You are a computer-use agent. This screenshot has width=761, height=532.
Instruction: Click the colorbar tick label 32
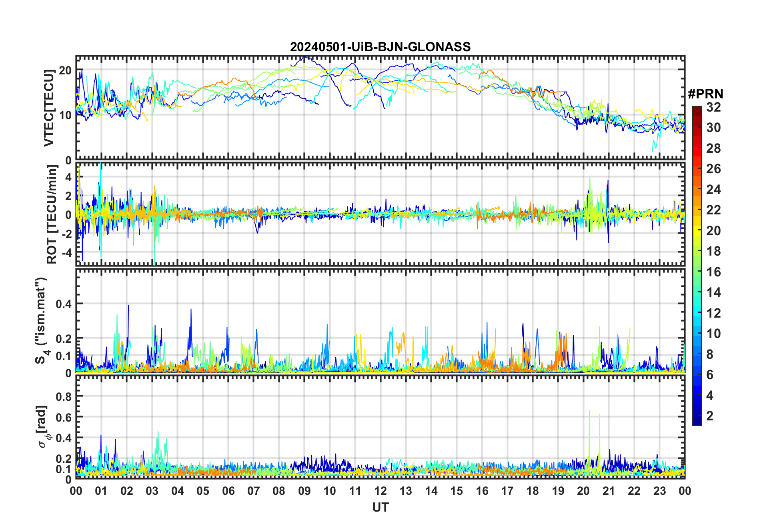point(713,107)
